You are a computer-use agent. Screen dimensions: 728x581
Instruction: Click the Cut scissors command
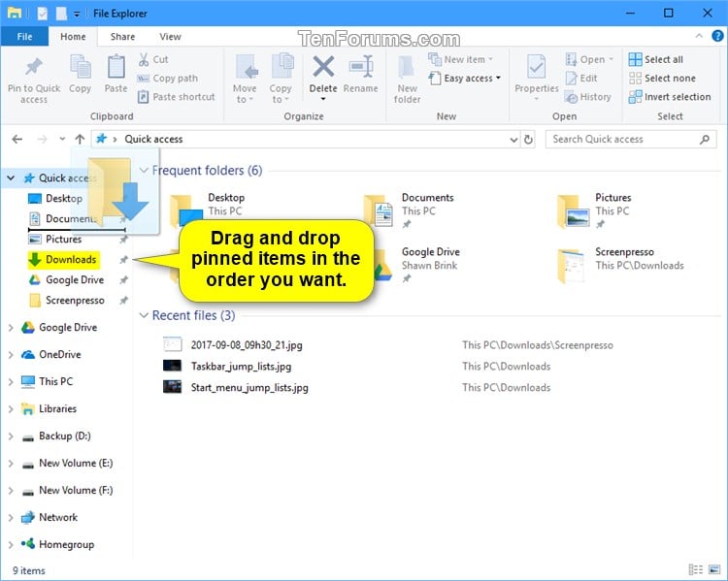(x=152, y=59)
